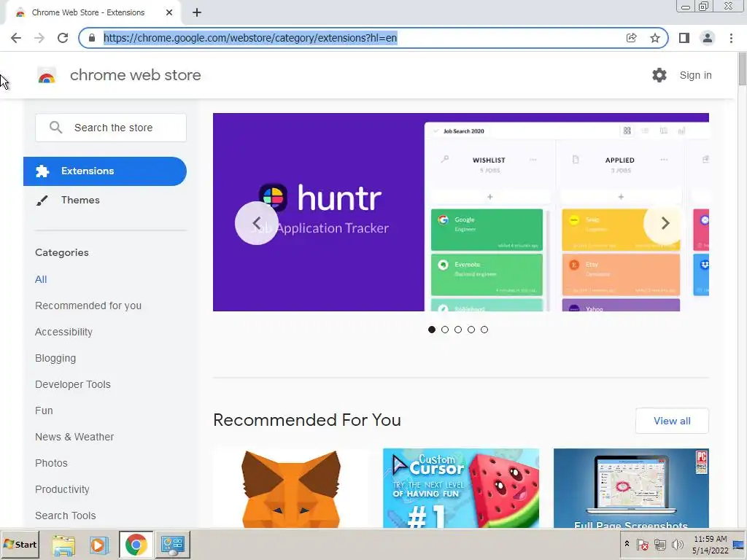Click the Chrome Web Store rainbow logo

click(47, 75)
